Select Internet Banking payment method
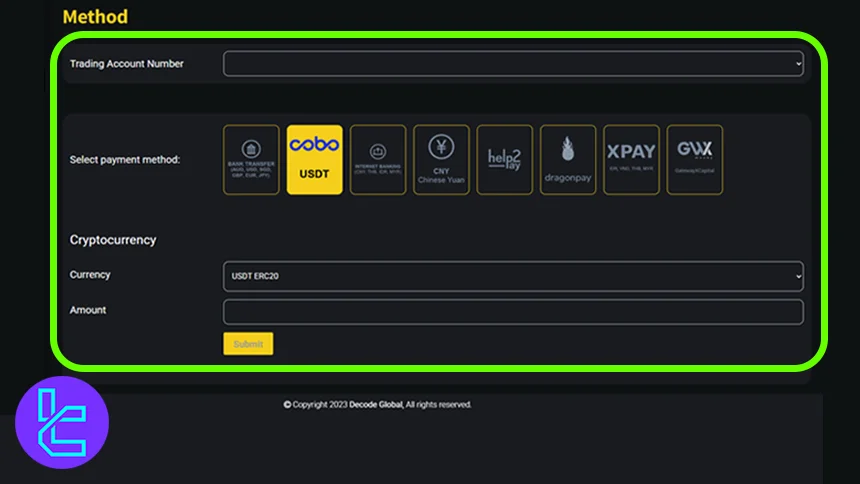The width and height of the screenshot is (860, 484). 378,160
